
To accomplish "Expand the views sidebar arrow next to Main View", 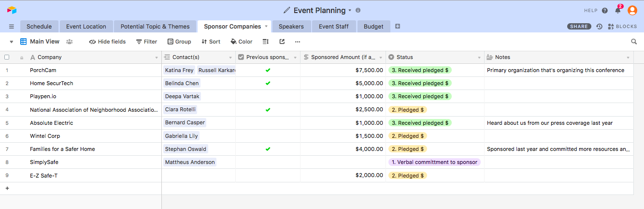I will coord(11,42).
